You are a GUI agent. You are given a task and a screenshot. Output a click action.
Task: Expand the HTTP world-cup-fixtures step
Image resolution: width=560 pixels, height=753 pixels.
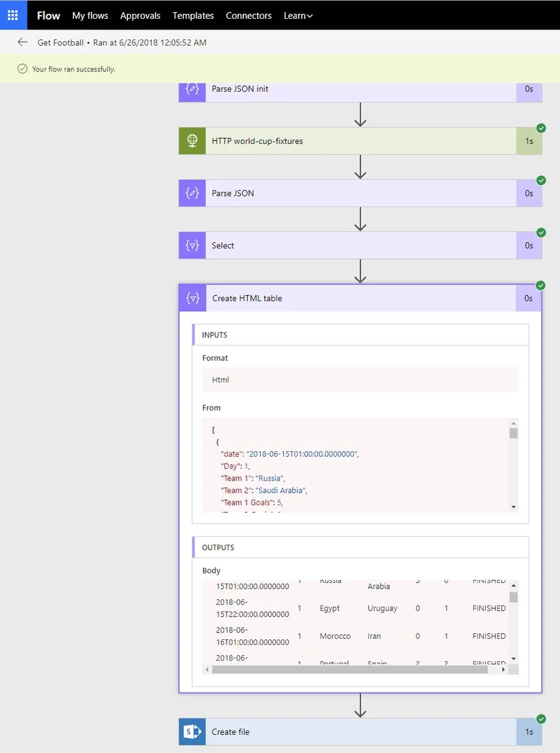(x=360, y=141)
